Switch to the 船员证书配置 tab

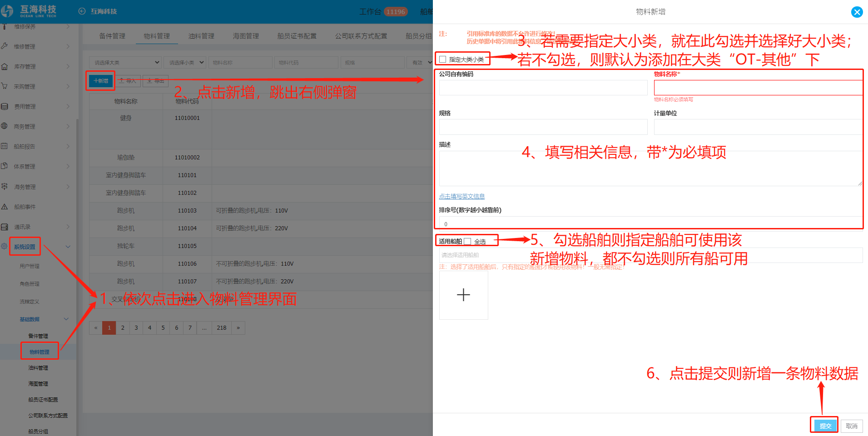[297, 36]
